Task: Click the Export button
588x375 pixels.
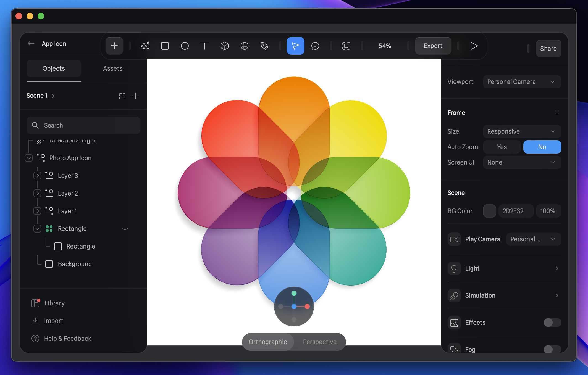Action: tap(433, 46)
